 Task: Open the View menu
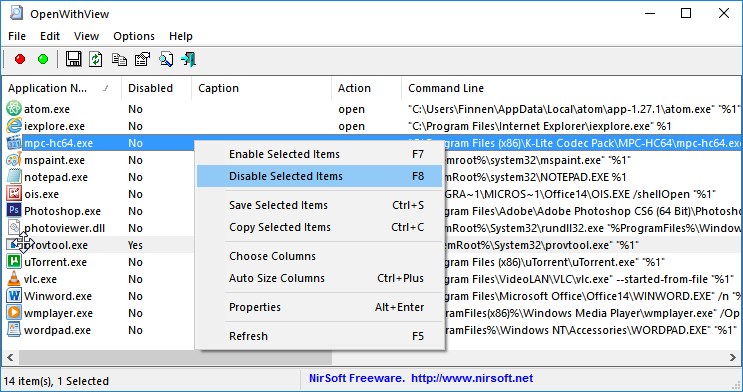(x=86, y=36)
